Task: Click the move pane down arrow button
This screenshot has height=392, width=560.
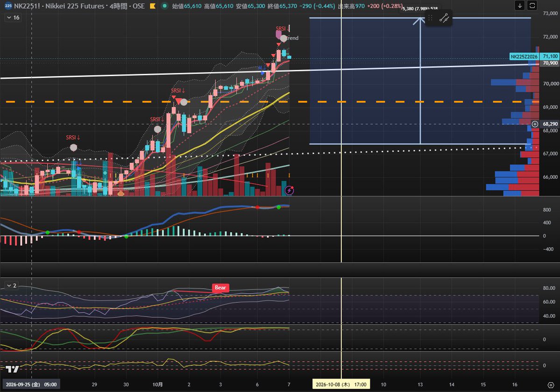Action: (x=520, y=5)
